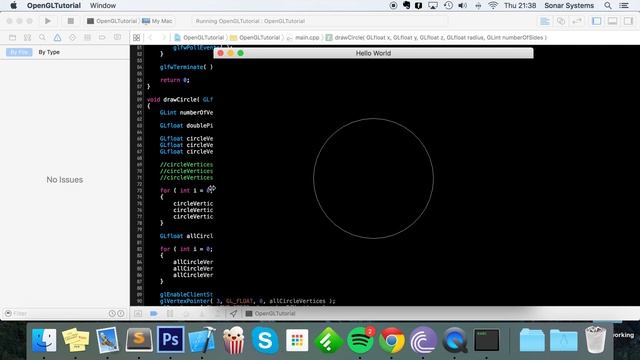Click the Run (play) button in Xcode toolbar
The height and width of the screenshot is (360, 640).
point(48,21)
